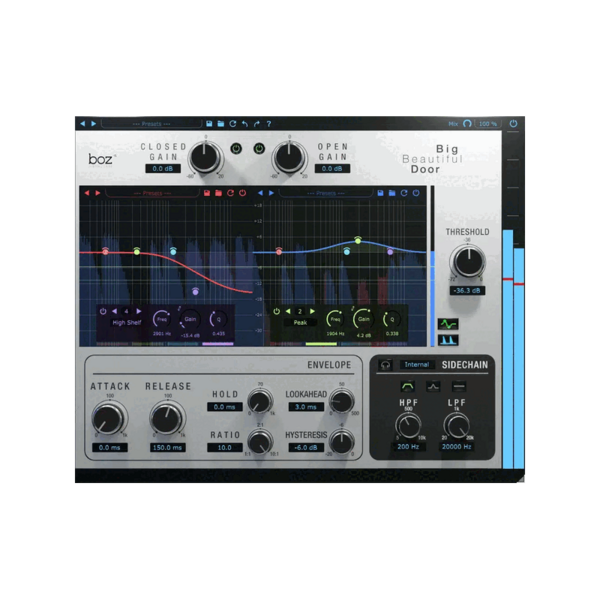Edit the Attack 0.0 ms value
Image resolution: width=600 pixels, height=600 pixels.
[109, 447]
